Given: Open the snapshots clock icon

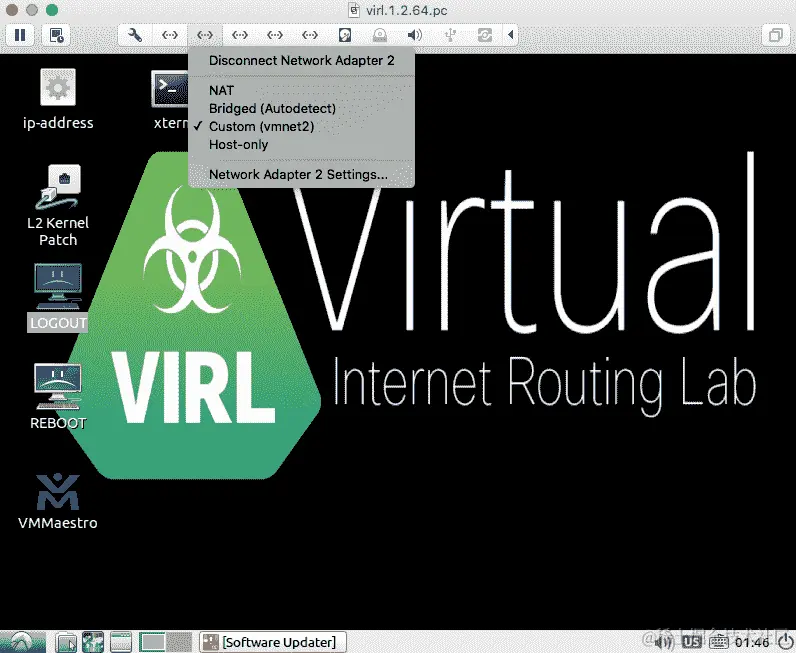Looking at the screenshot, I should [x=56, y=35].
